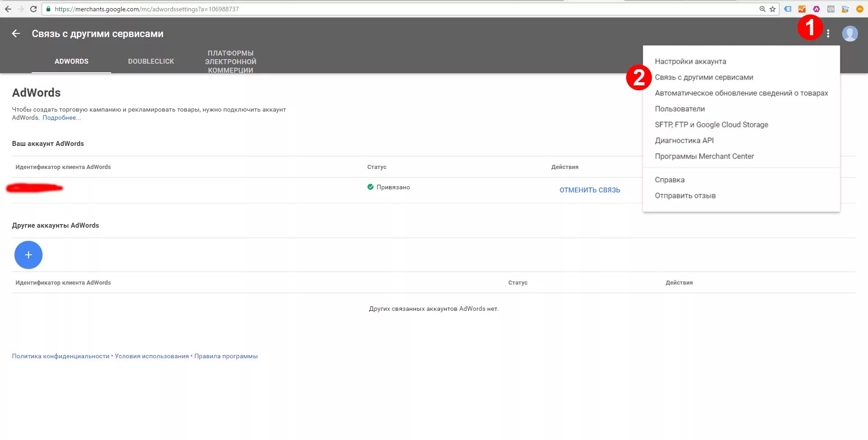Click the Связь с другими сервисами page title
868x440 pixels.
click(x=98, y=34)
